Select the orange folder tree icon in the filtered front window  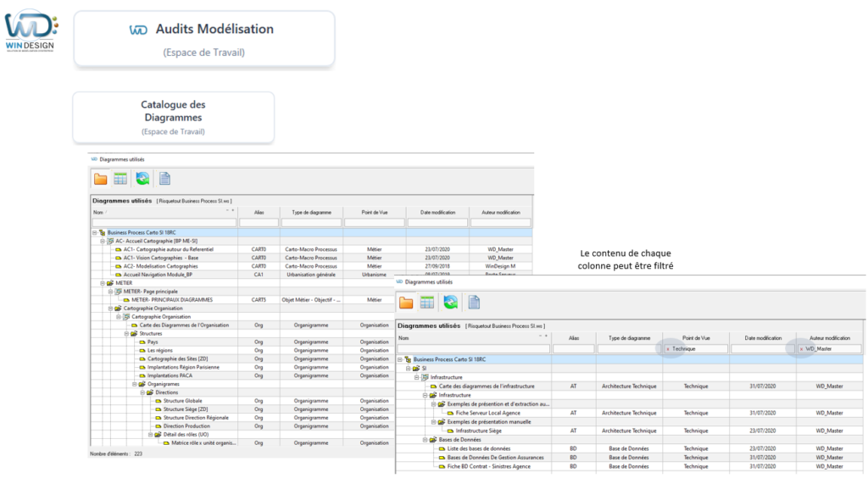[x=406, y=302]
